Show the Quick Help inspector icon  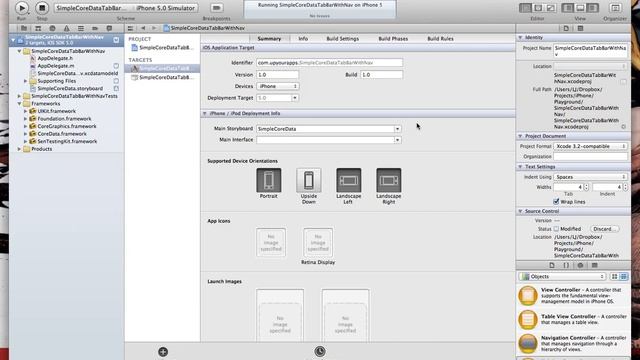pos(580,28)
